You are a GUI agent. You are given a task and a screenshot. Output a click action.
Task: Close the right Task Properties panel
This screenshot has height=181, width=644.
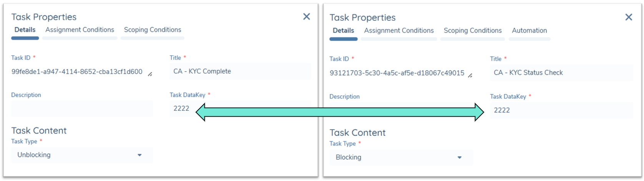pyautogui.click(x=629, y=17)
